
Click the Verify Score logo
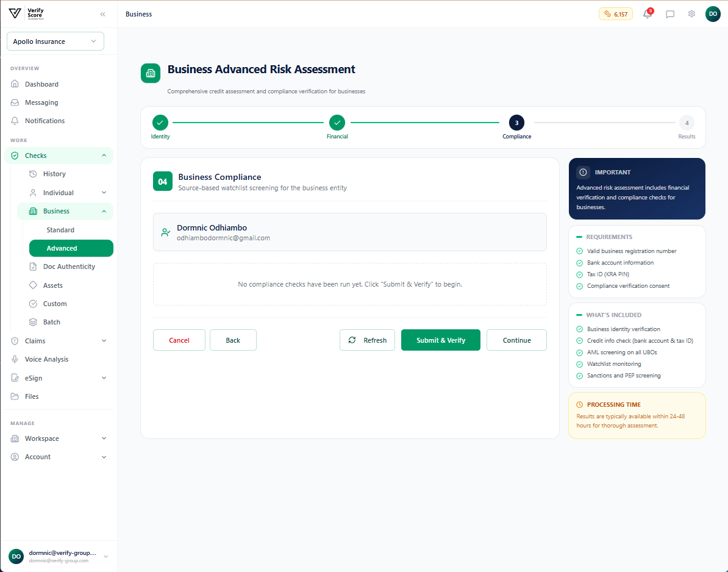click(x=26, y=13)
